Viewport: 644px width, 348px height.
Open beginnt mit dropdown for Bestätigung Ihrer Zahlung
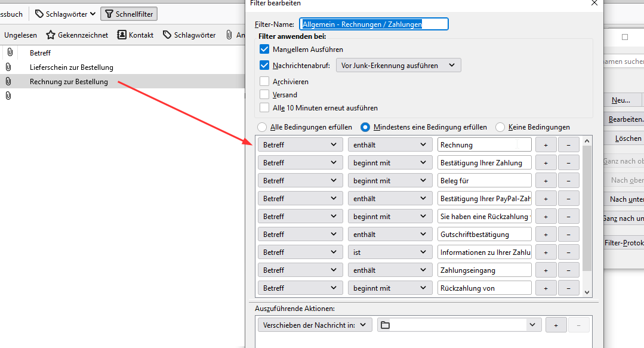coord(390,163)
